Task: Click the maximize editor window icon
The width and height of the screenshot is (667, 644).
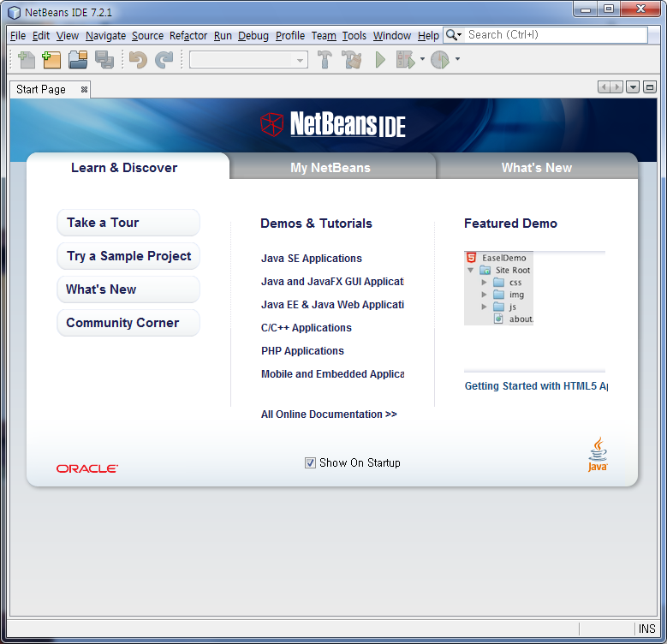Action: [x=650, y=87]
